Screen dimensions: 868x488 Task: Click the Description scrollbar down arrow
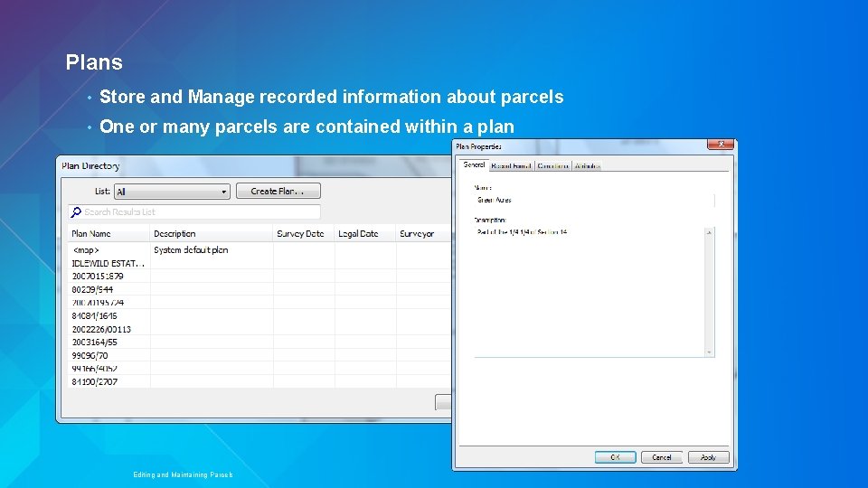point(709,352)
